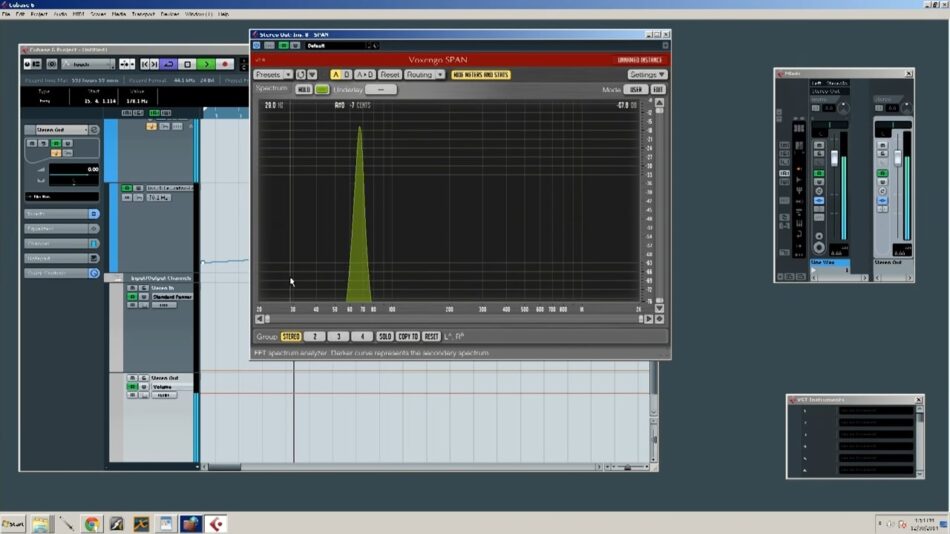Open the File menu in Cubase
This screenshot has height=534, width=950.
(6, 13)
